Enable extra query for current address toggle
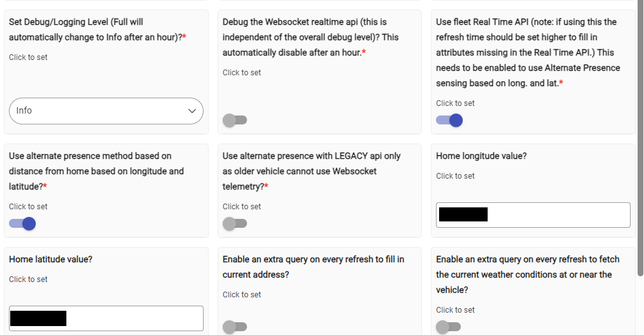This screenshot has height=335, width=644. tap(235, 327)
